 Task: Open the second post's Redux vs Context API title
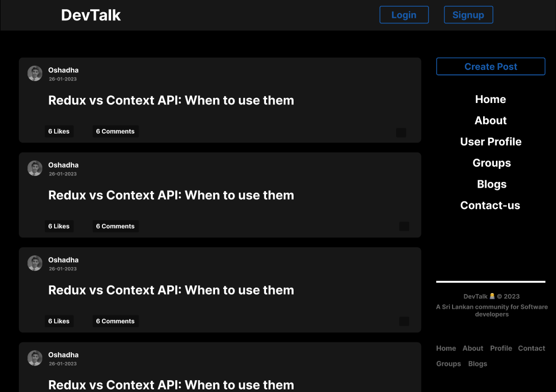pyautogui.click(x=171, y=195)
